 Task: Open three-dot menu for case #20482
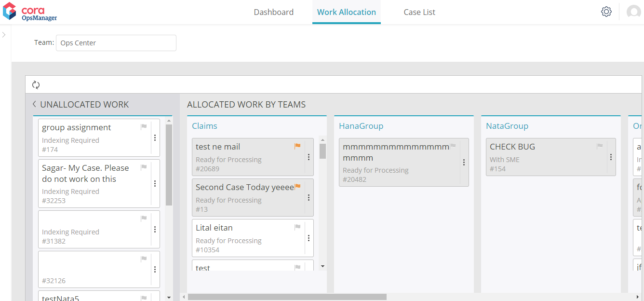(464, 163)
